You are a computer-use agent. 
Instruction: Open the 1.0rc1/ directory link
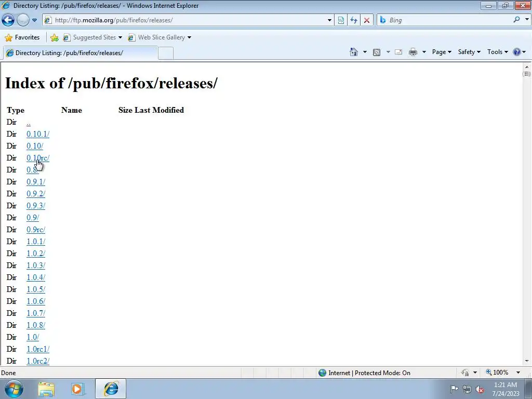(38, 349)
